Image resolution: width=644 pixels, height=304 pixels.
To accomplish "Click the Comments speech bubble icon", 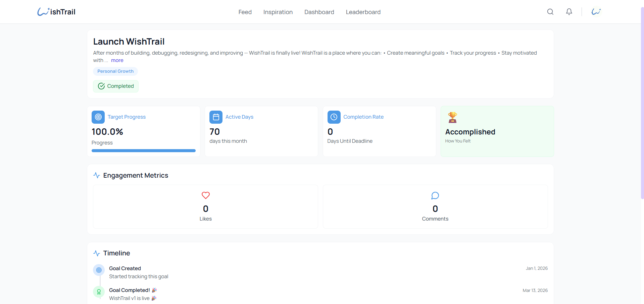I will click(x=435, y=195).
